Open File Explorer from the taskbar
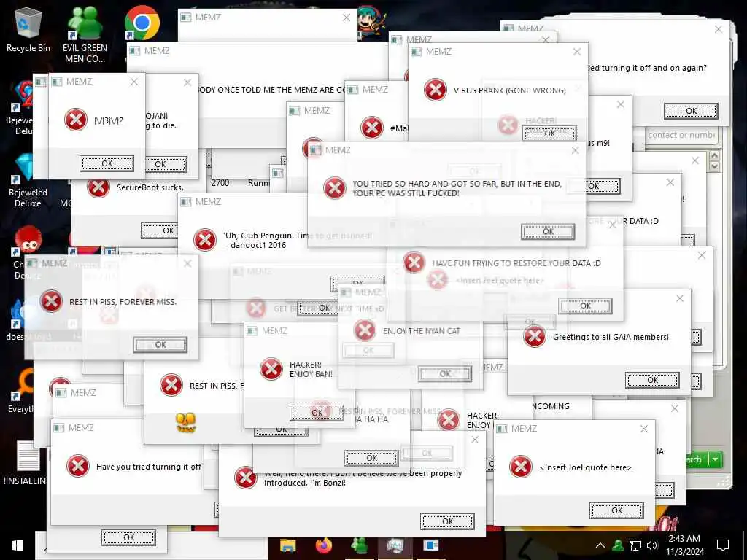Viewport: 747px width, 560px height. 287,545
